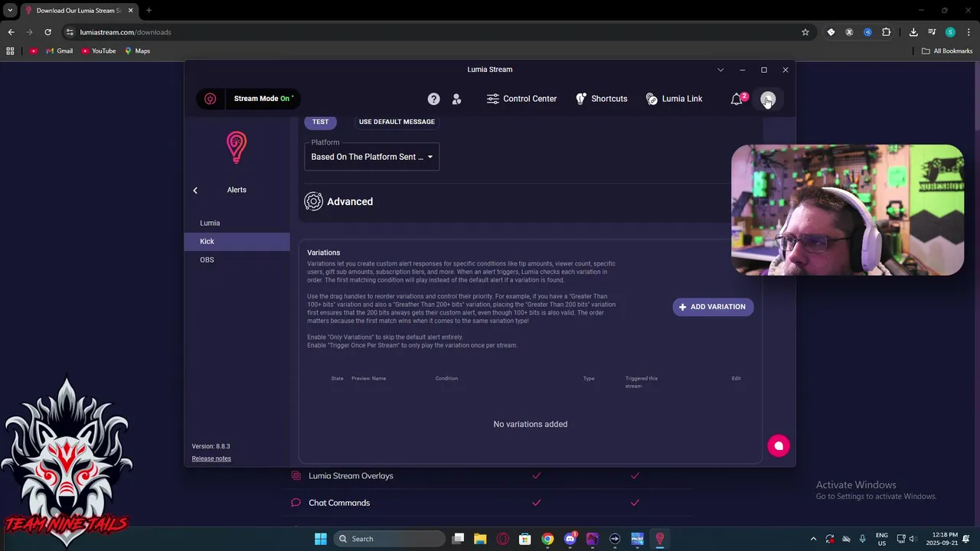Open Chrome tab search dropdown
Image resolution: width=980 pixels, height=551 pixels.
(x=10, y=11)
